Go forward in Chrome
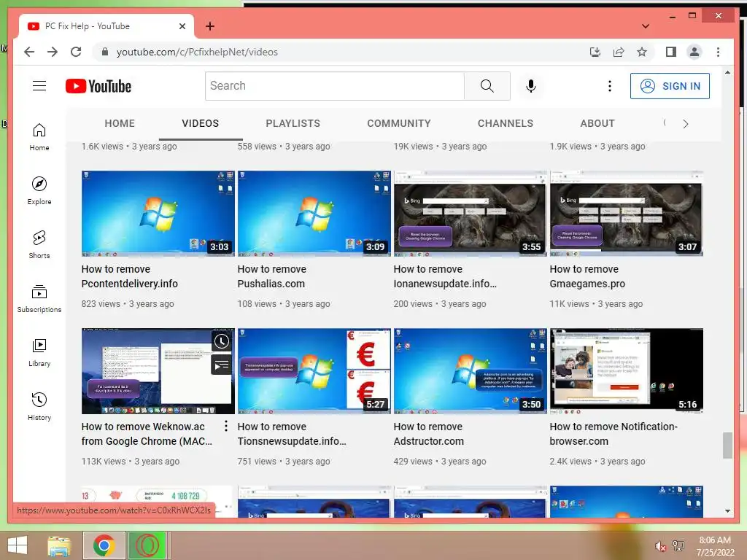Screen dimensions: 747x560 coord(53,52)
